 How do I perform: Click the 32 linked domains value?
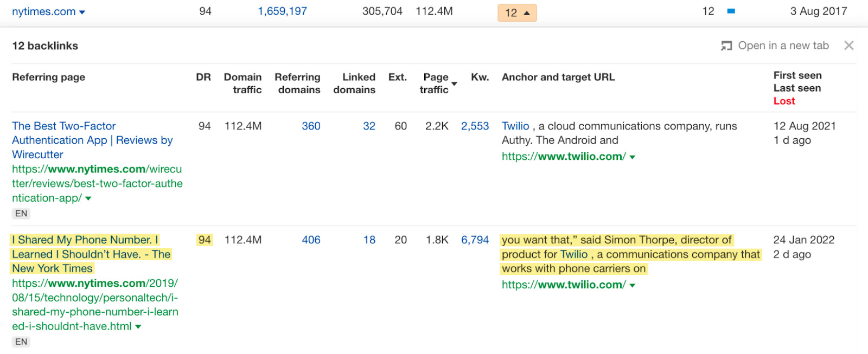369,126
